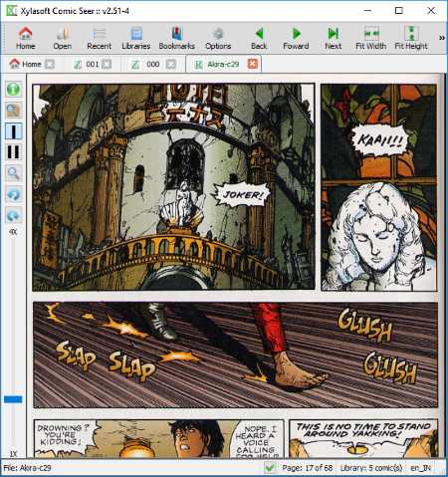Click the blue zoom slider handle

pyautogui.click(x=13, y=399)
